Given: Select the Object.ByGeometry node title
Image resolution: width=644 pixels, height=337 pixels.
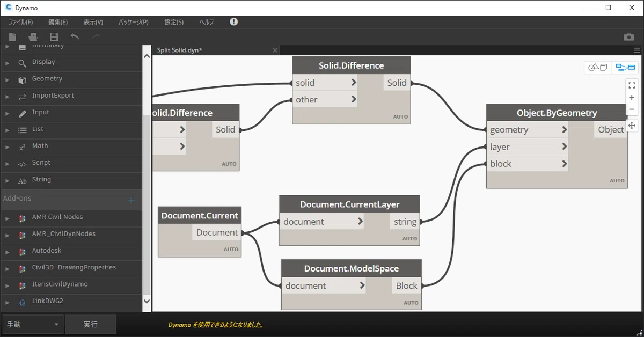Looking at the screenshot, I should tap(557, 113).
